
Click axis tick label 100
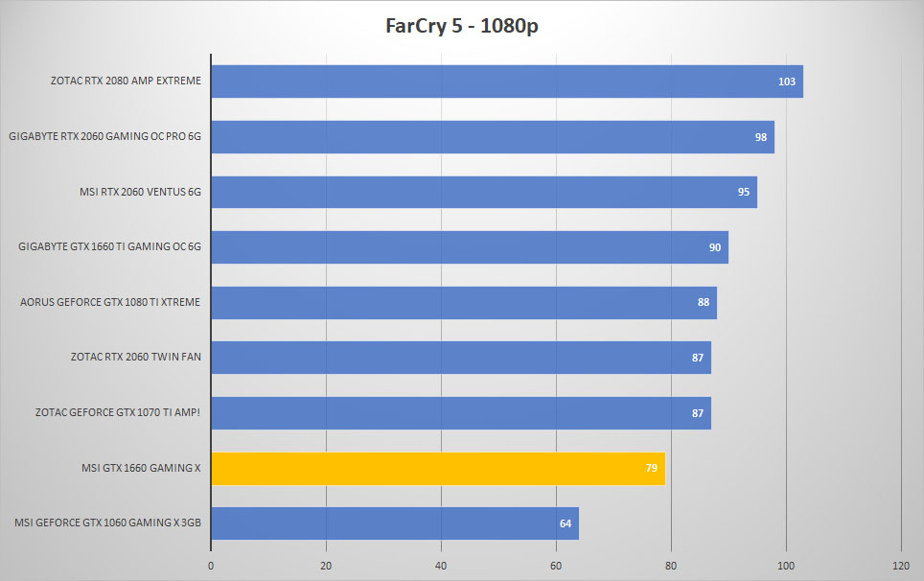pos(786,566)
